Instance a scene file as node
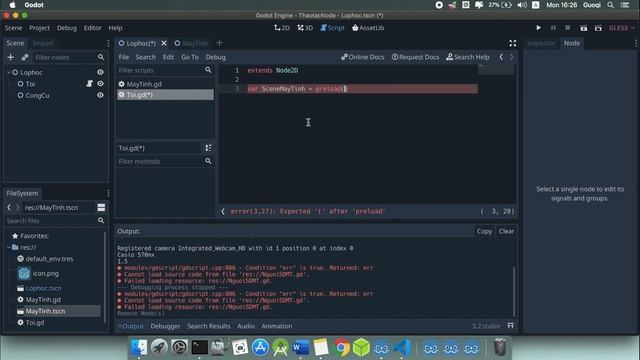 point(25,57)
